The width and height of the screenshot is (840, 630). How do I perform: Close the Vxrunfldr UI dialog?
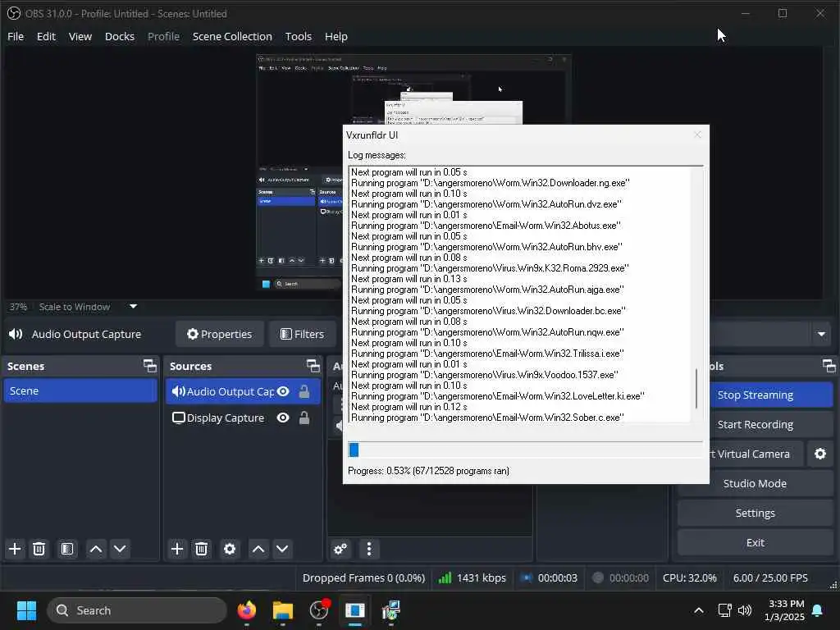[697, 135]
